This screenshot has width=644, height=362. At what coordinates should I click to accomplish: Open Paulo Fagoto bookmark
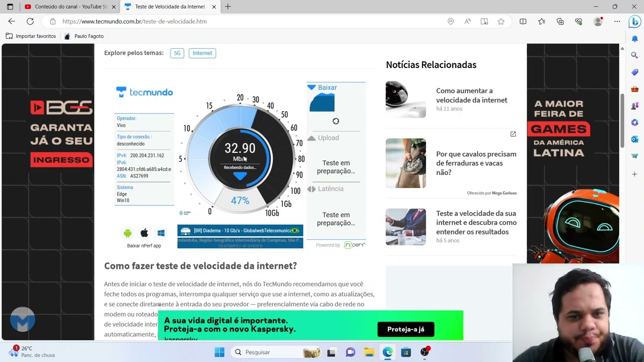point(84,36)
